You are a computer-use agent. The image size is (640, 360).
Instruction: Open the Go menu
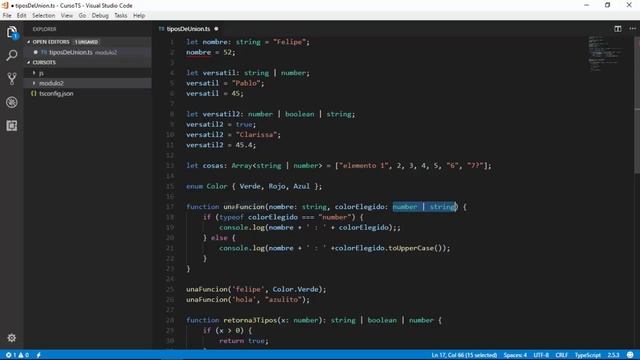(82, 16)
